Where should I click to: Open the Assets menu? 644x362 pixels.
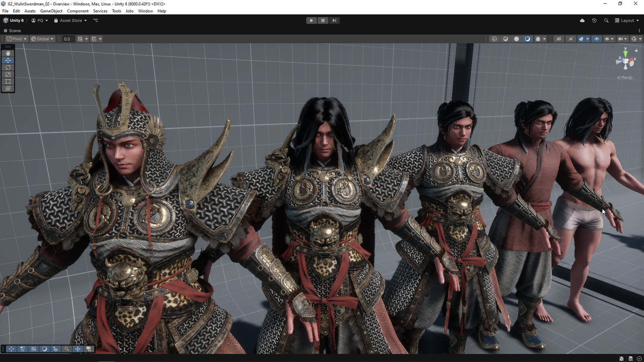(30, 11)
